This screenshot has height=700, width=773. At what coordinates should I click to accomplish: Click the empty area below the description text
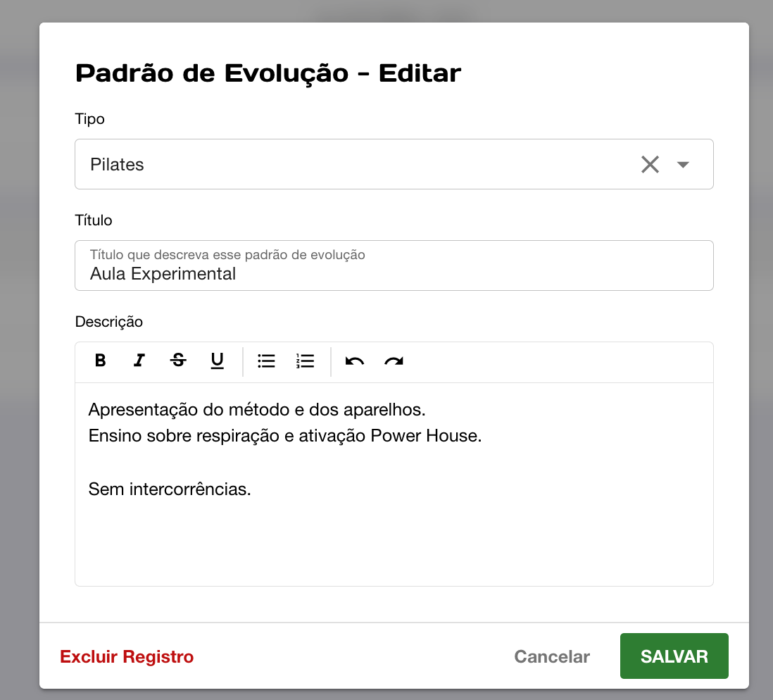[394, 546]
